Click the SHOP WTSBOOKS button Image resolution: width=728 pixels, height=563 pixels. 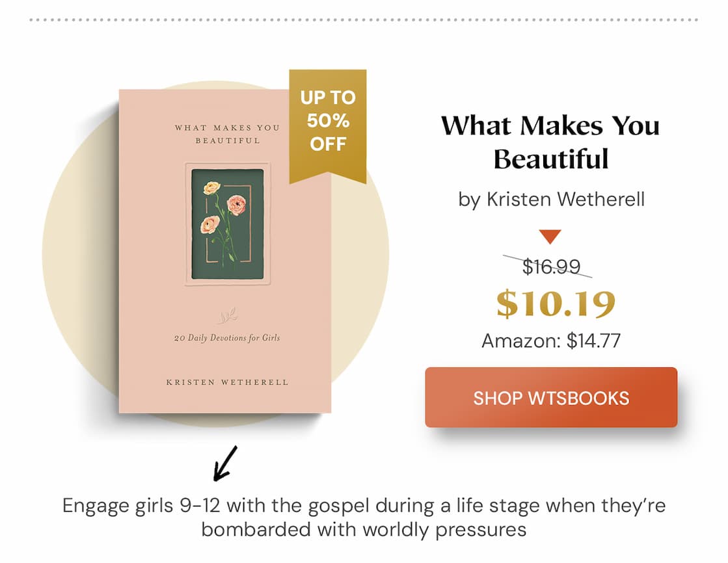click(x=552, y=399)
